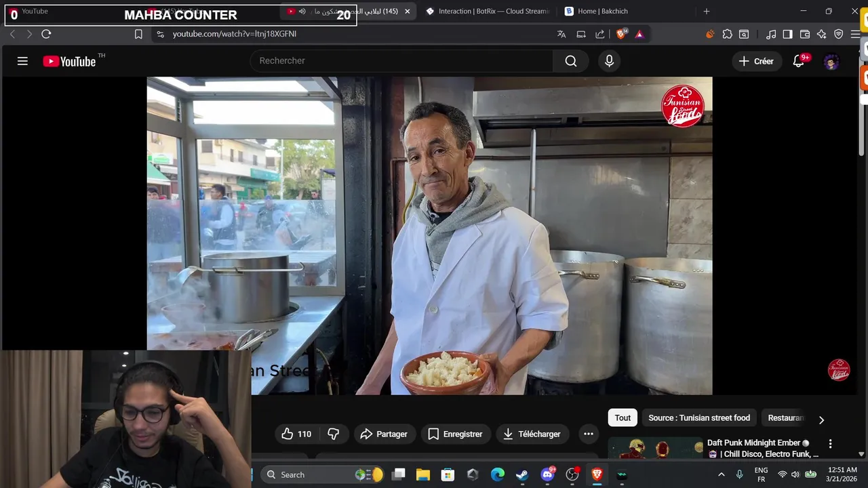Open Microsoft Edge from the taskbar
This screenshot has width=868, height=488.
pyautogui.click(x=498, y=474)
